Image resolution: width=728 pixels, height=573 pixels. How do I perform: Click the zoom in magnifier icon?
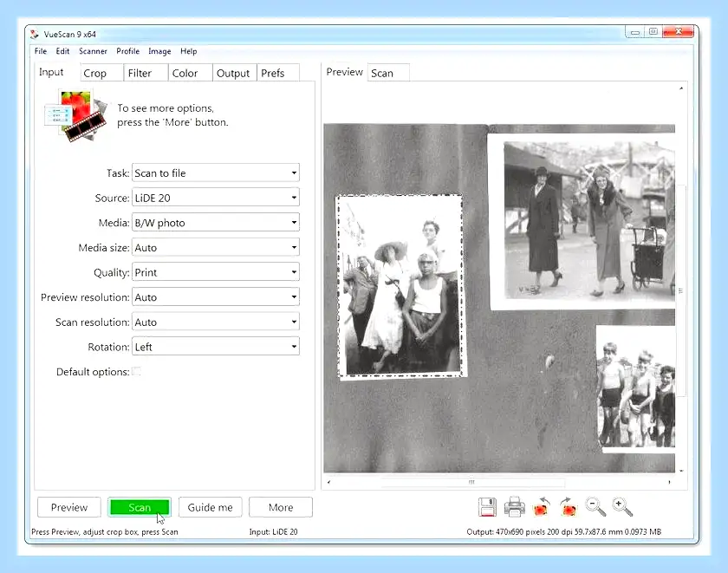tap(622, 506)
